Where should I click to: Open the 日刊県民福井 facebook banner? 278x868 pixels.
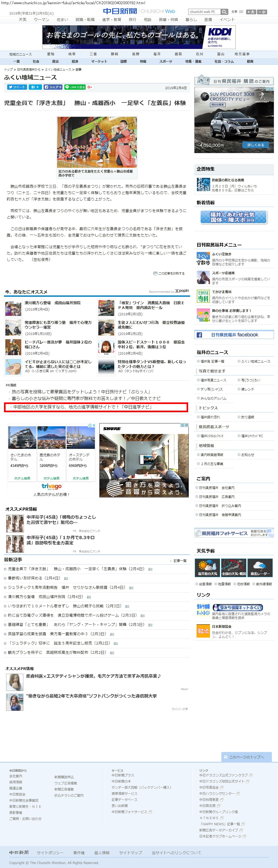click(234, 335)
